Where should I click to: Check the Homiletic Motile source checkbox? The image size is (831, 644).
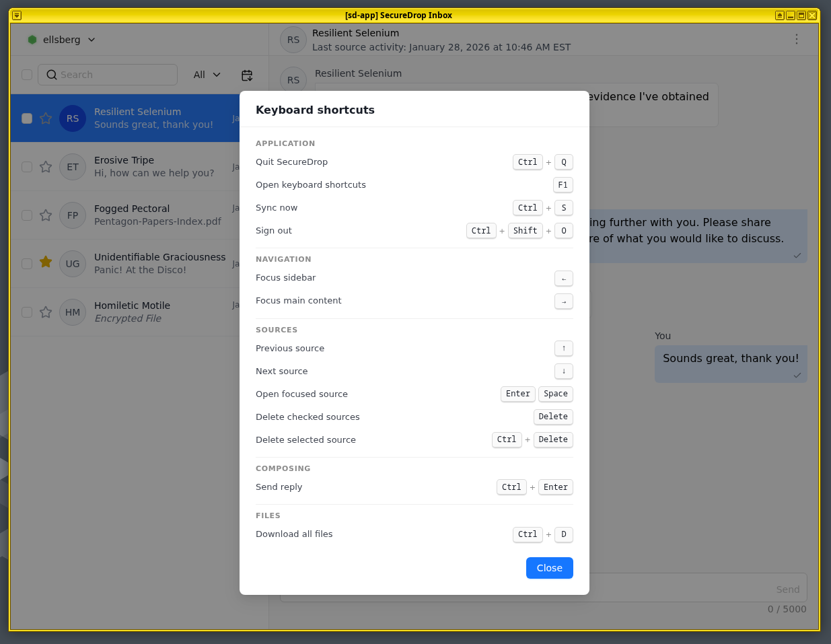point(26,312)
